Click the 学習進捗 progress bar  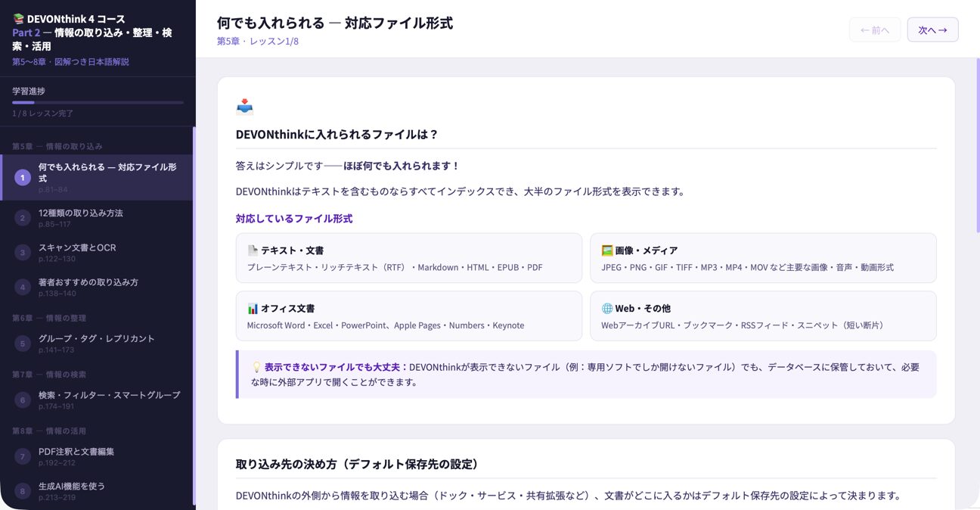point(98,102)
